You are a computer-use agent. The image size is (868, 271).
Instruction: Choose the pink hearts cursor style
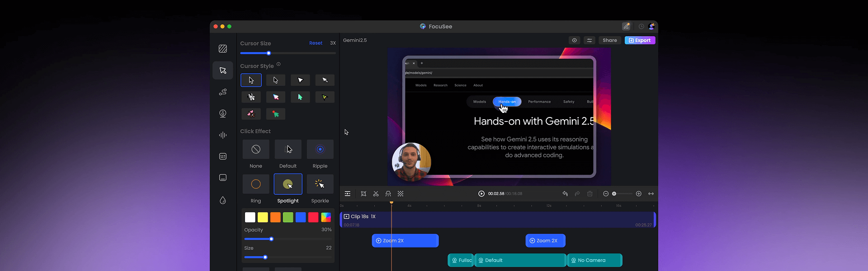pos(251,114)
